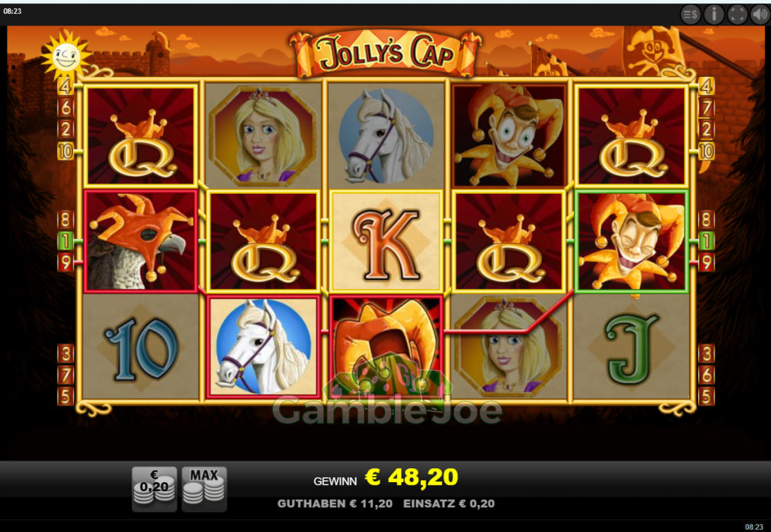The image size is (771, 532).
Task: Select payline 5 on left bottom
Action: (65, 396)
